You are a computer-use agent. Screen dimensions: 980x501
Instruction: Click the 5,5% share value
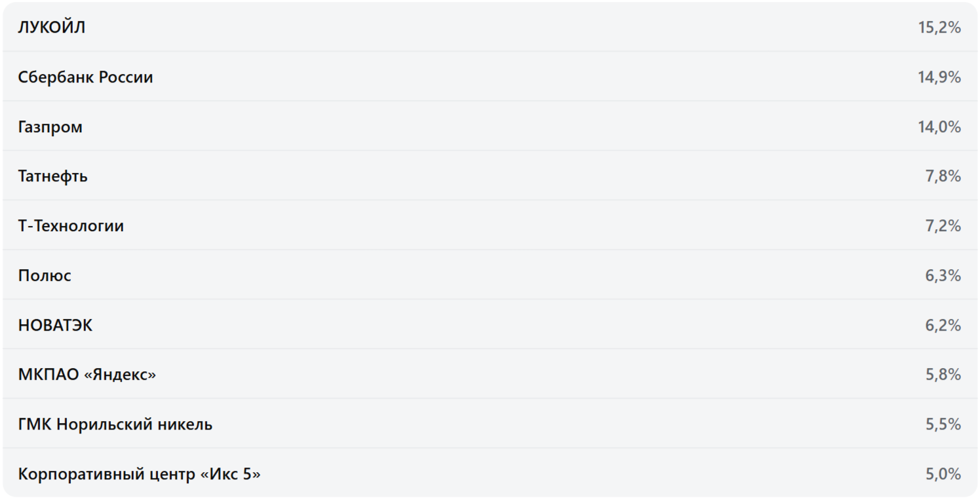point(943,424)
